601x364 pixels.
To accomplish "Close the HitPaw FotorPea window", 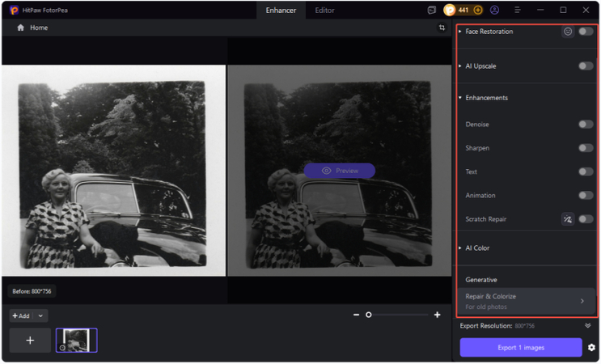I will pyautogui.click(x=586, y=11).
